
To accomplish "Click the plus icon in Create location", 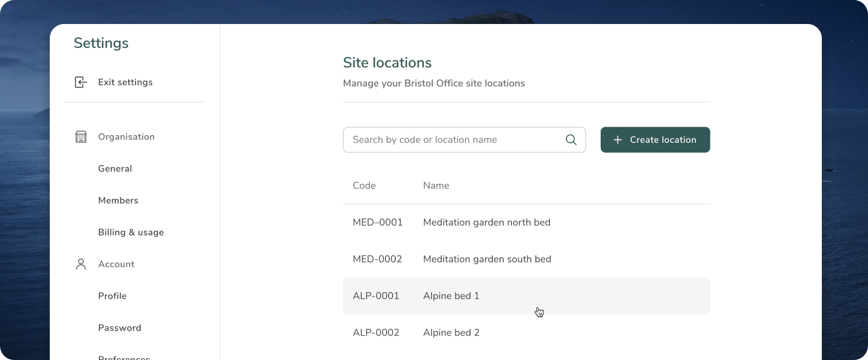I will (618, 140).
